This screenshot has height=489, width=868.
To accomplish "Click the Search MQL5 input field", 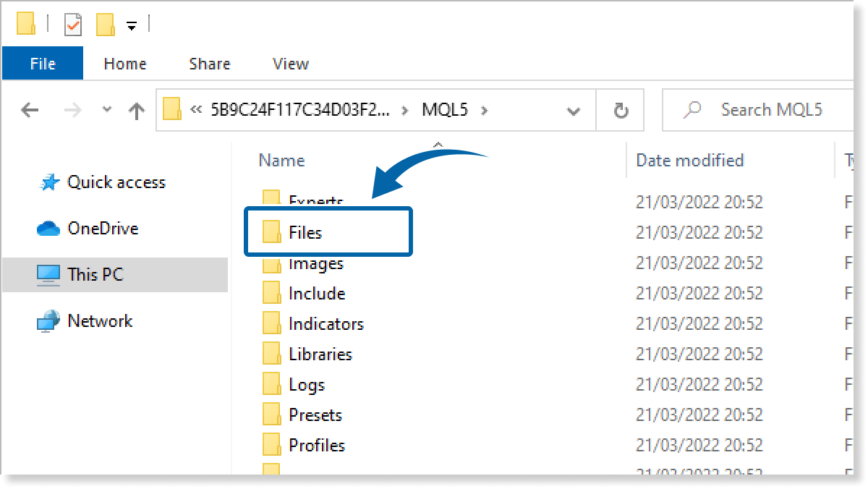I will (771, 110).
